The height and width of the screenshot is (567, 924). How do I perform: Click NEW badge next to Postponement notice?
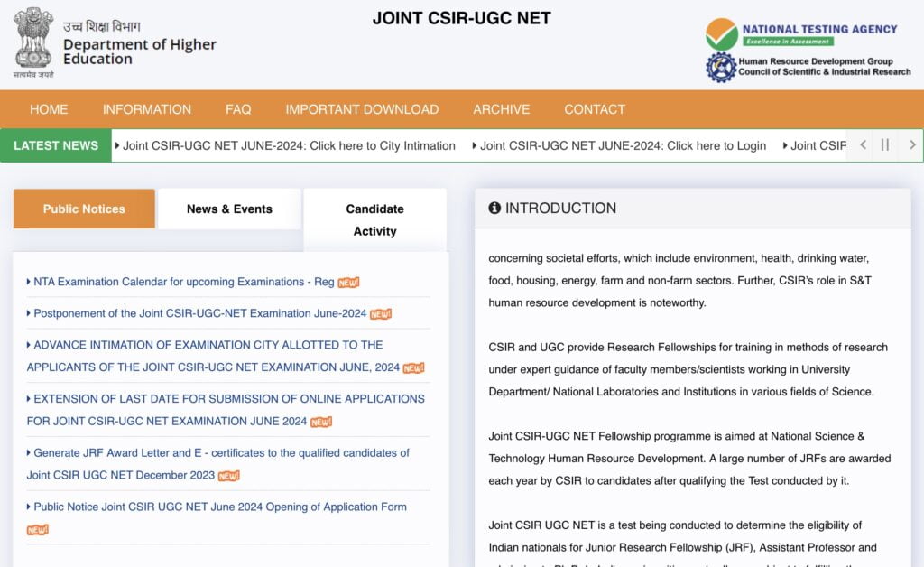pos(381,314)
